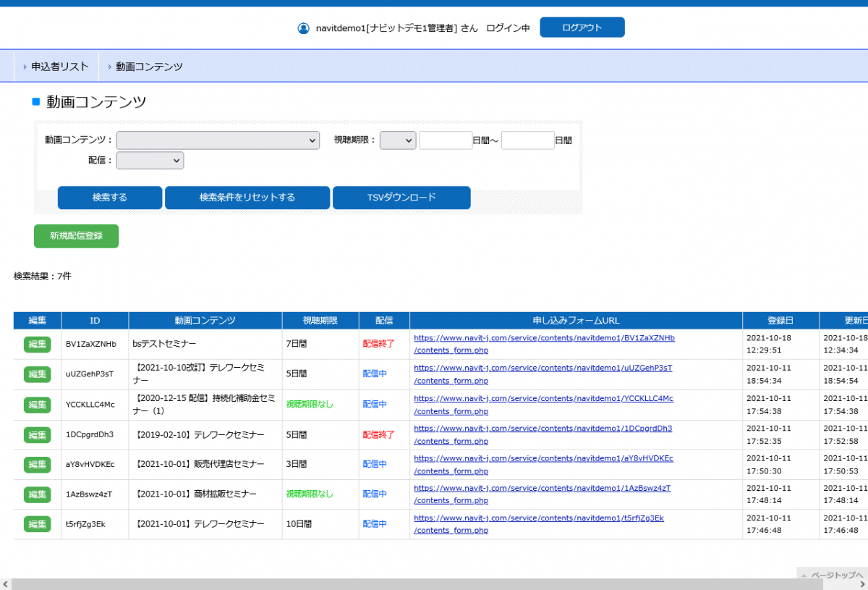Open the form URL for BV1ZaXZNHb
The image size is (868, 590).
click(544, 338)
